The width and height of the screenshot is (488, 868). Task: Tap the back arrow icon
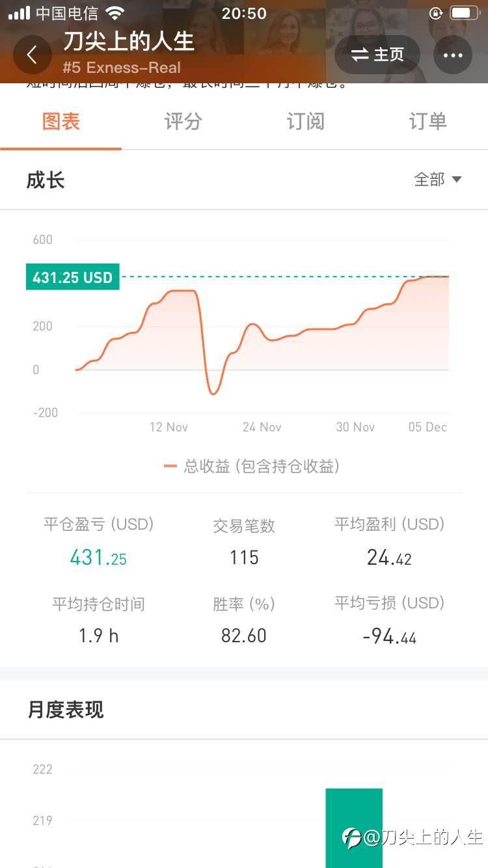[32, 55]
